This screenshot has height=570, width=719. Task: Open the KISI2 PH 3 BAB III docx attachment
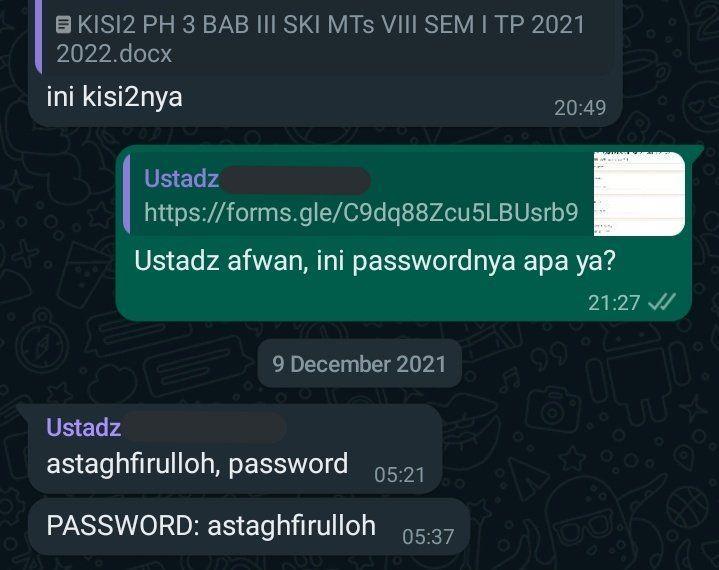(320, 39)
